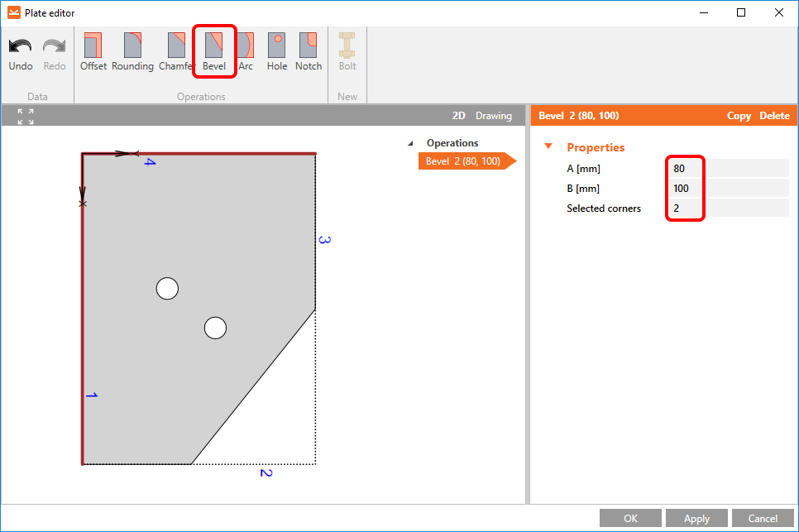Click the Undo arrow icon

pos(21,46)
